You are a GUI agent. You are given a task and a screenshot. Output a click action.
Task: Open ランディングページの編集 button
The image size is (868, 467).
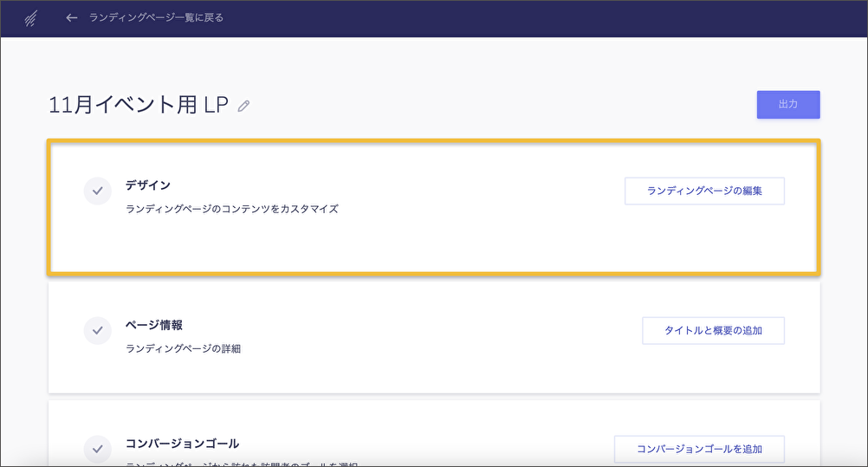704,191
